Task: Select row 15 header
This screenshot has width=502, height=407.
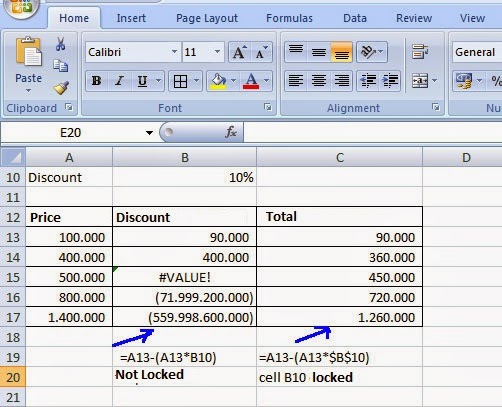Action: click(13, 277)
